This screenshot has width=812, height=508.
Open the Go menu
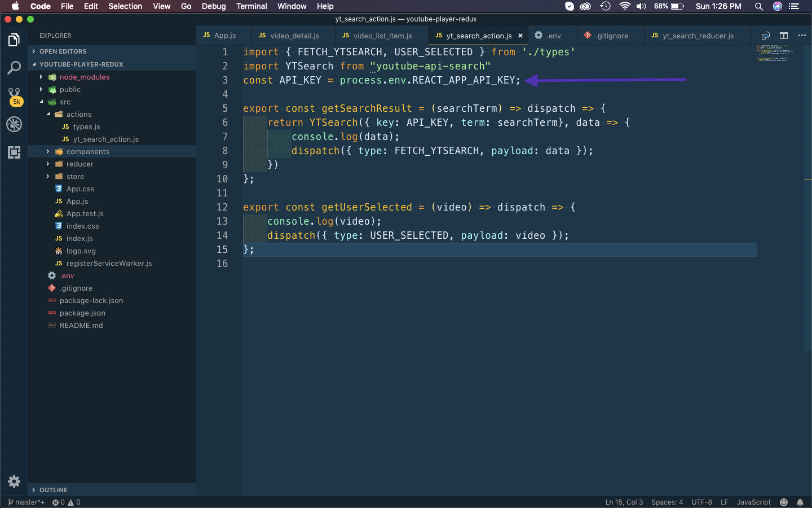click(186, 6)
